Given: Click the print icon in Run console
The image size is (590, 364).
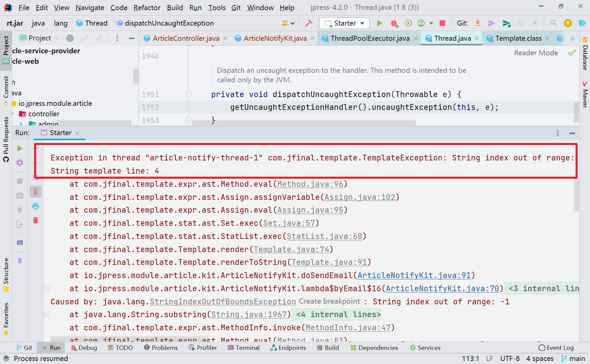Looking at the screenshot, I should click(x=35, y=206).
